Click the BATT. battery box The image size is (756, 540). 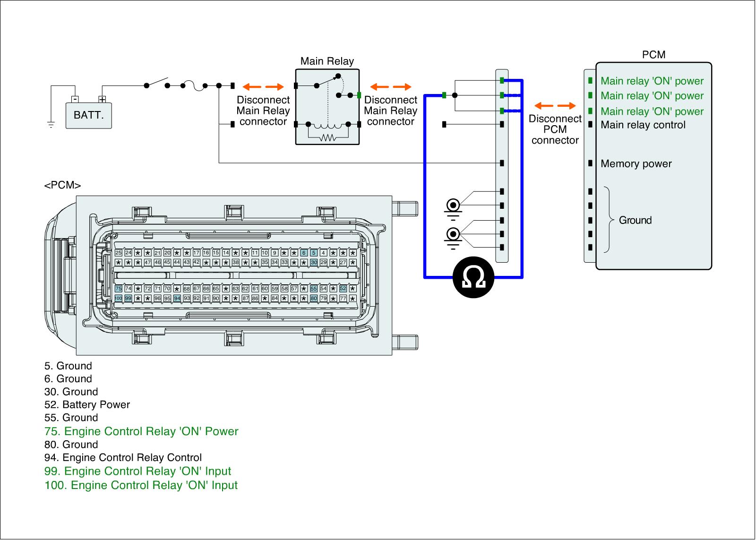(x=88, y=115)
